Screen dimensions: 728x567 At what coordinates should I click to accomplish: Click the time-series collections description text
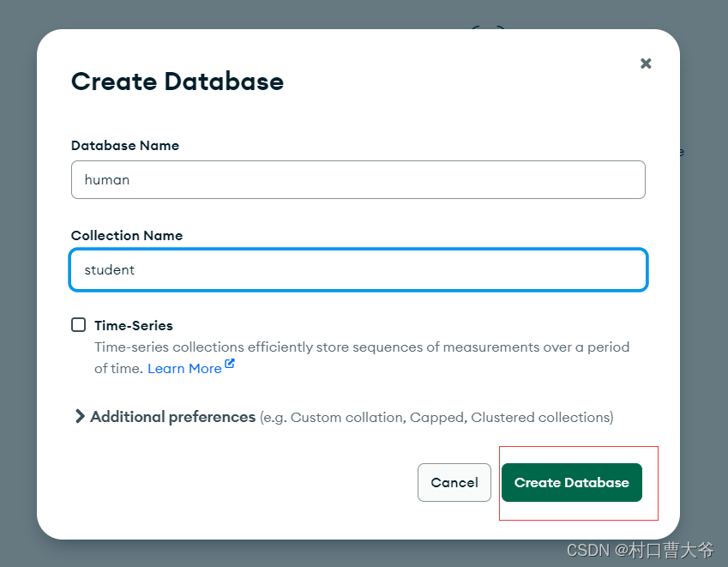click(x=362, y=347)
